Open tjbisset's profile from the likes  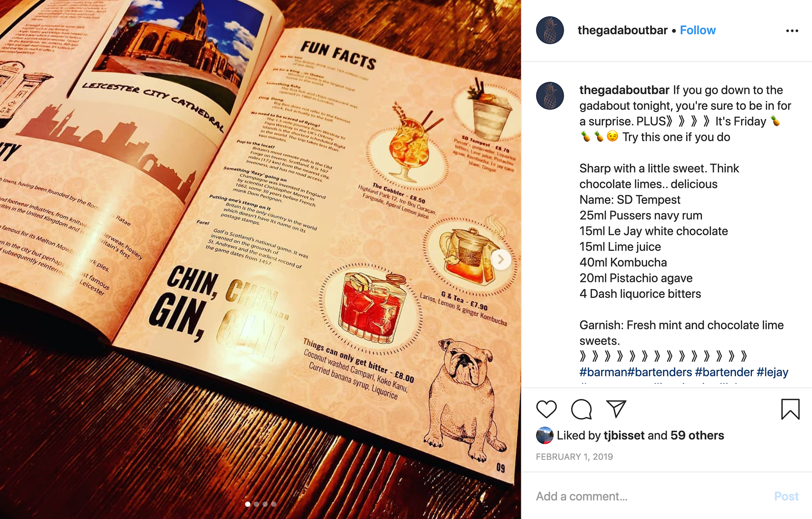624,435
